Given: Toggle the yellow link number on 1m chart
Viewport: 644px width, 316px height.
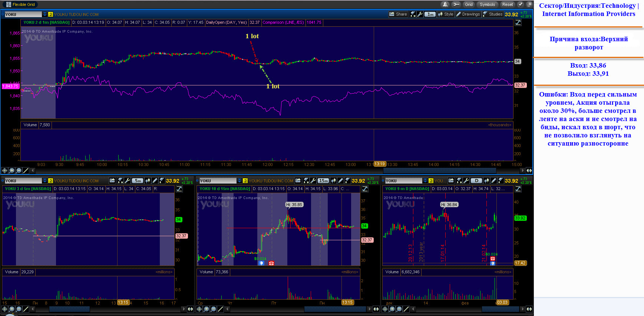Looking at the screenshot, I should [x=50, y=14].
